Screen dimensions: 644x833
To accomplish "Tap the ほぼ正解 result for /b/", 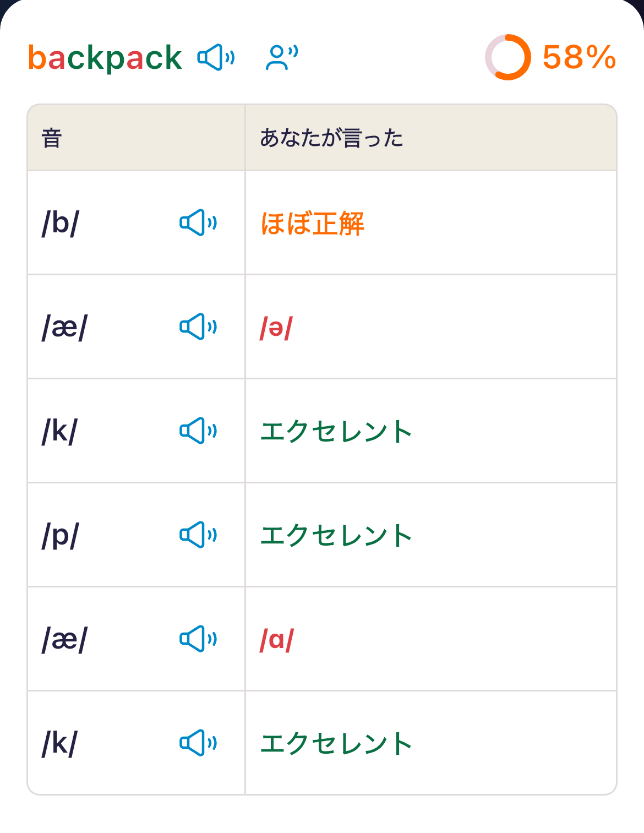I will pyautogui.click(x=312, y=223).
